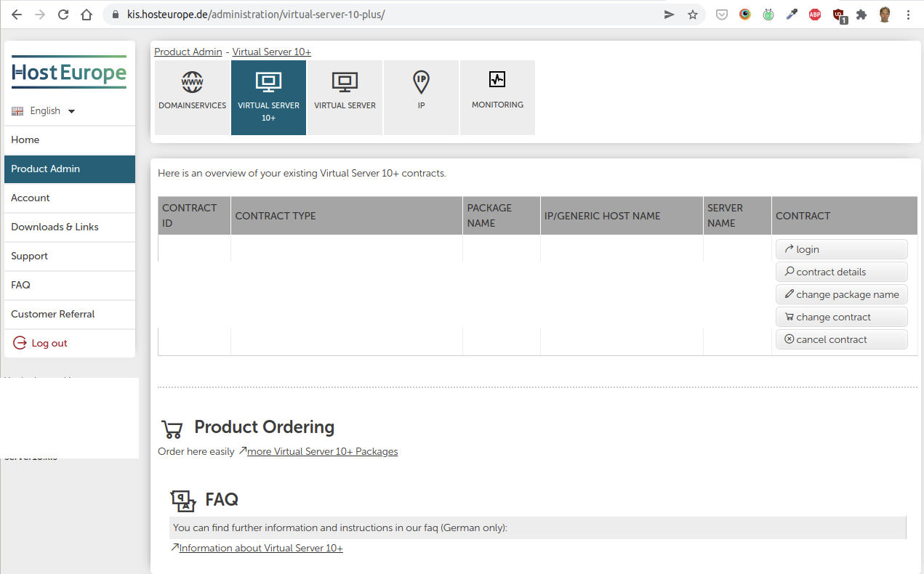This screenshot has width=924, height=574.
Task: Click the HostEurope logo
Action: pos(69,73)
